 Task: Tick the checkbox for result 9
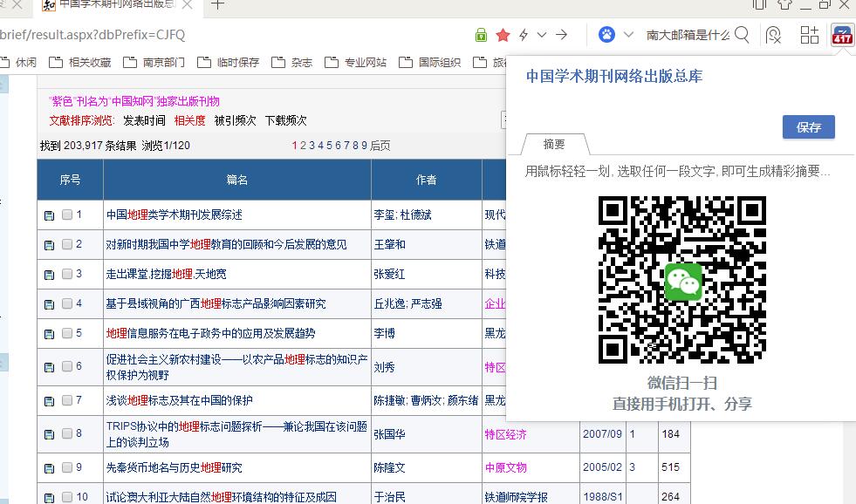pyautogui.click(x=67, y=467)
